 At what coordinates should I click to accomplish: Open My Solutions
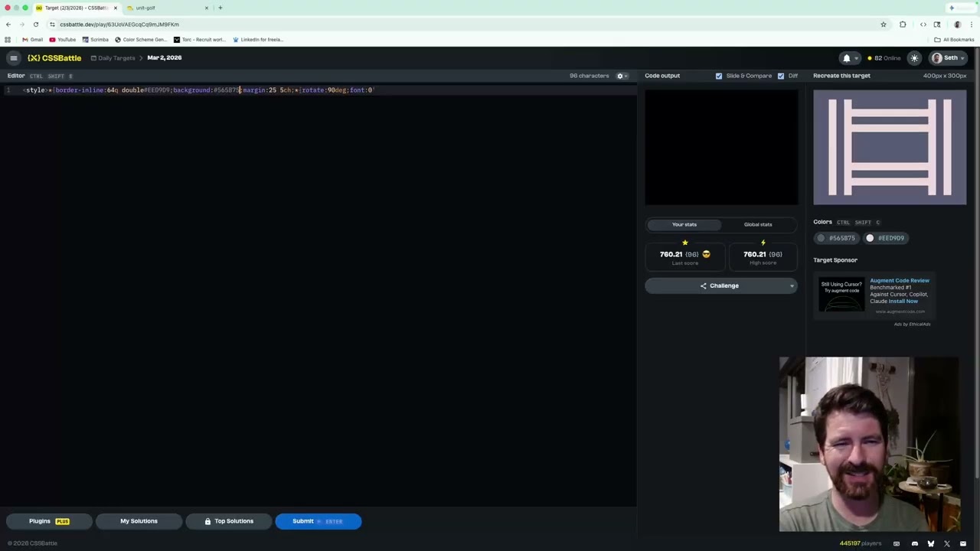[139, 521]
